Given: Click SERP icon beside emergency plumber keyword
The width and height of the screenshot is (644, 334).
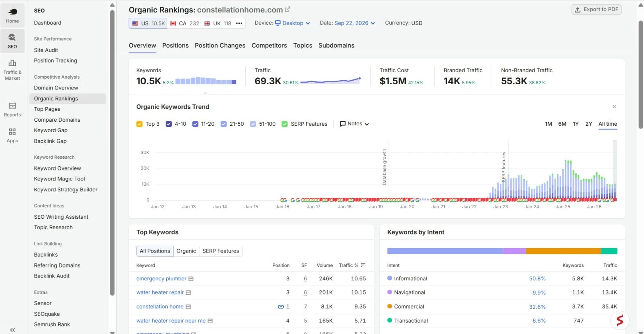Looking at the screenshot, I should click(x=191, y=279).
